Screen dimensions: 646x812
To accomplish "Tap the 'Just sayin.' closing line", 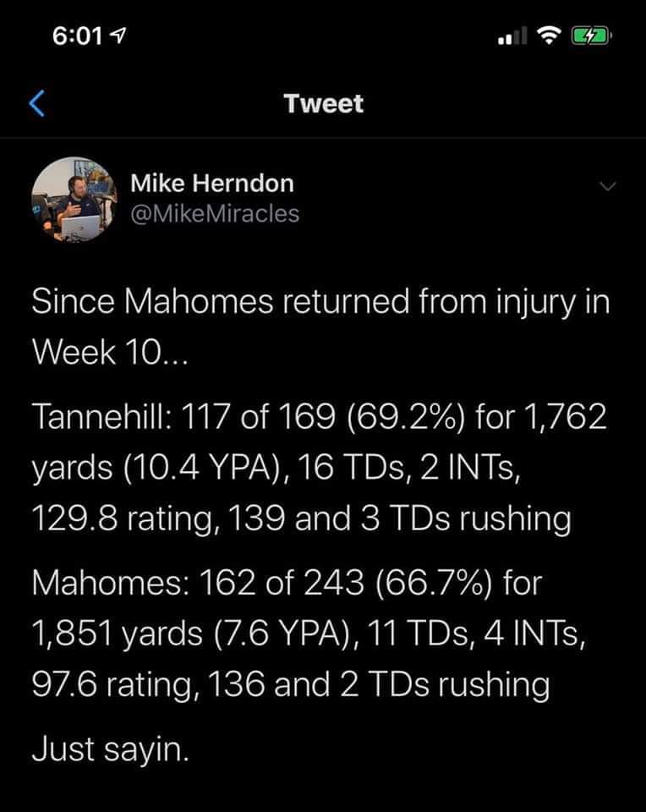I will pyautogui.click(x=110, y=749).
